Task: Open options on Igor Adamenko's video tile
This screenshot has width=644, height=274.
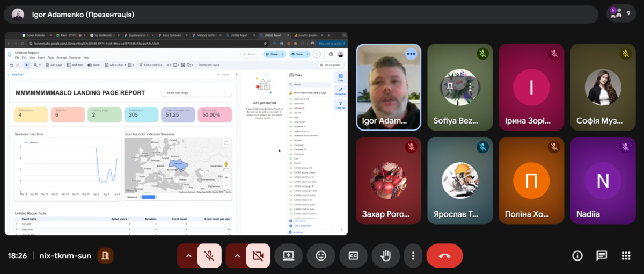Action: point(411,54)
